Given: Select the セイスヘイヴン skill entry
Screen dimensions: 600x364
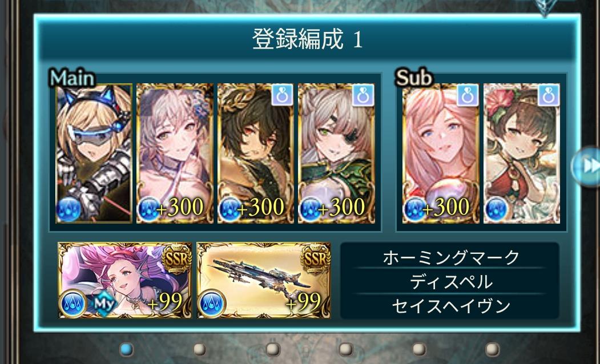Looking at the screenshot, I should (451, 306).
